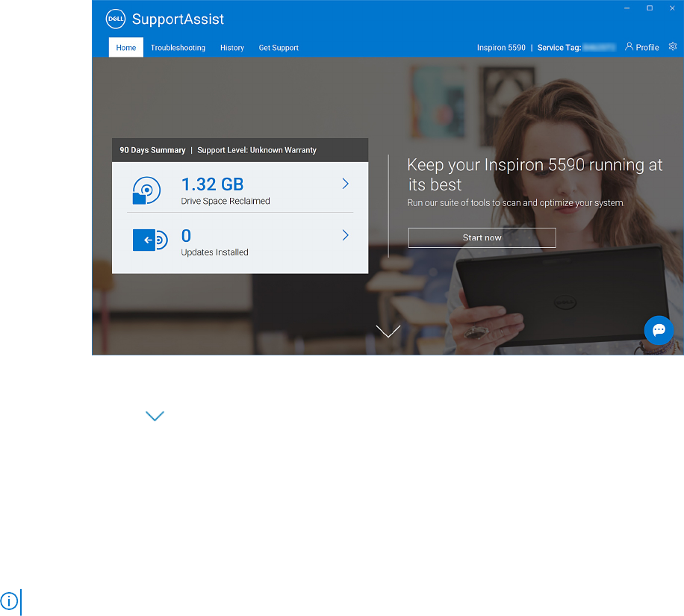Open the History tab

click(232, 48)
